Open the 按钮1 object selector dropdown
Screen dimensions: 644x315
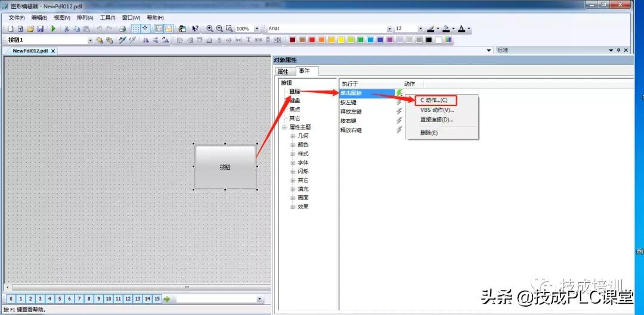click(x=91, y=40)
